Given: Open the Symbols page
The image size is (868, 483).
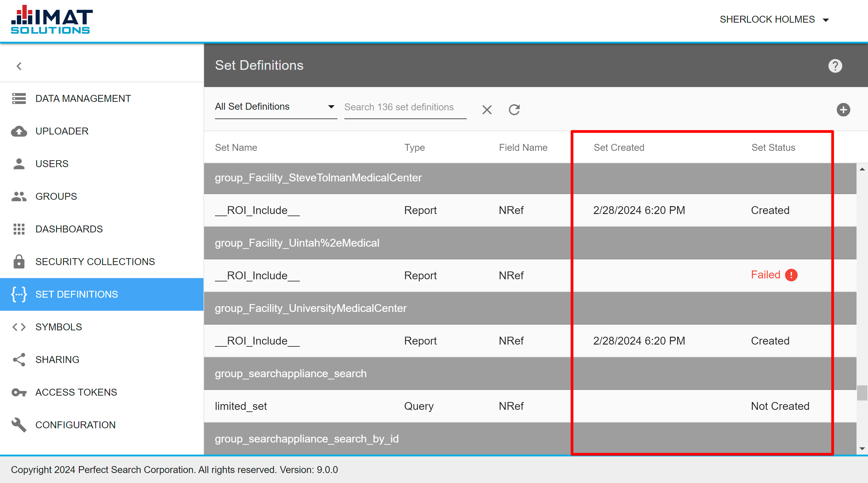Looking at the screenshot, I should [x=102, y=327].
